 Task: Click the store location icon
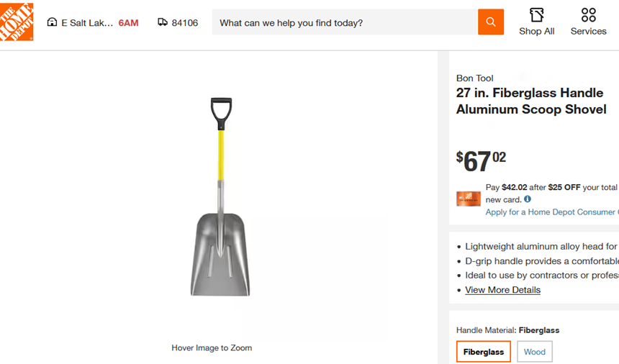coord(52,22)
